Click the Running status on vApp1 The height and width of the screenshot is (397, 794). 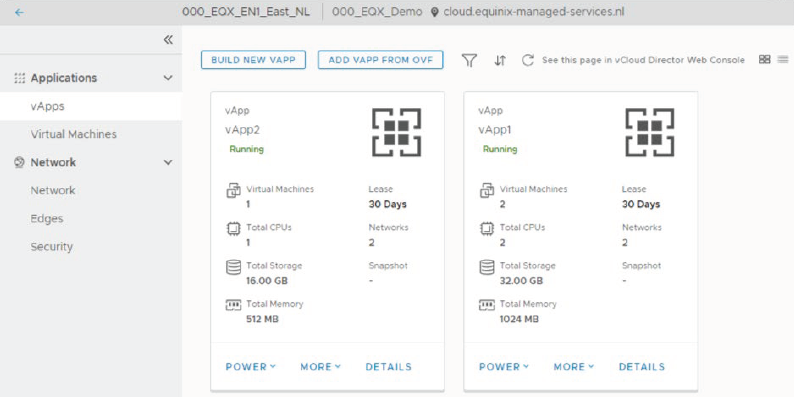(x=500, y=149)
